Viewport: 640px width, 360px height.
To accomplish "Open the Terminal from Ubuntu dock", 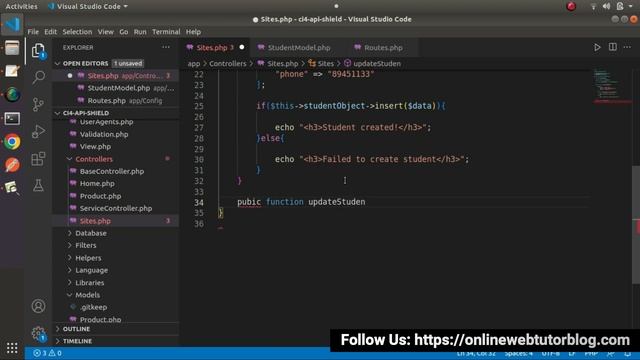I will pos(12,118).
